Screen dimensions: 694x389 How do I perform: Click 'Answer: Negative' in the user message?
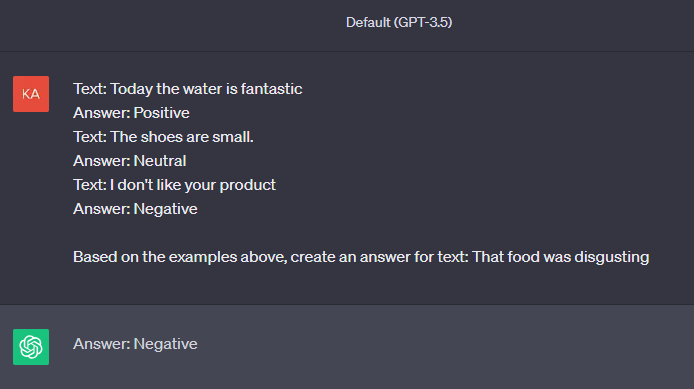[x=135, y=209]
